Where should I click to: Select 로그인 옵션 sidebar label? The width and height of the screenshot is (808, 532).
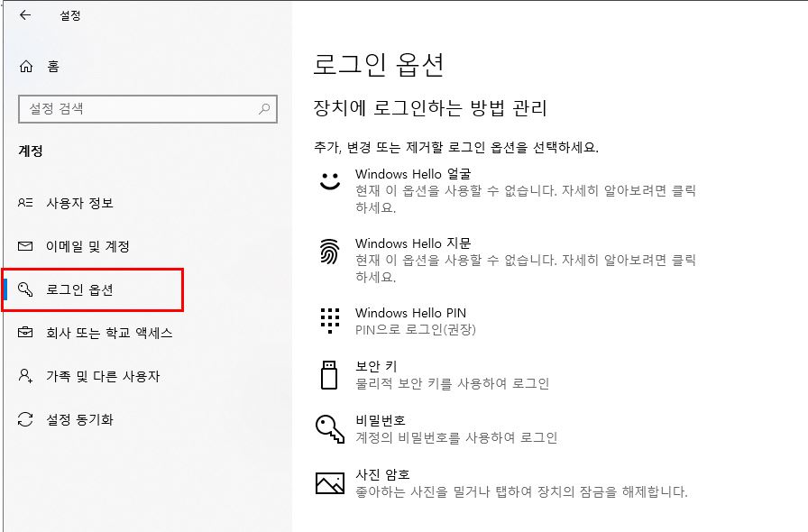pos(80,289)
